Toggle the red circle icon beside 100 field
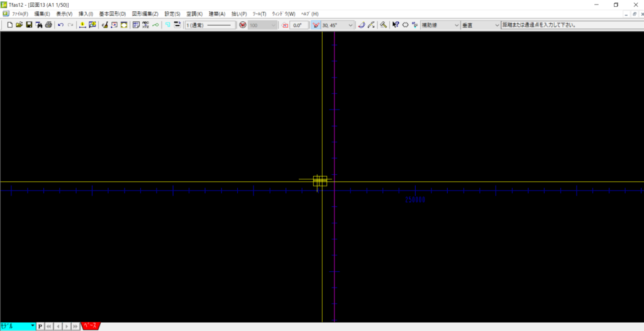 pyautogui.click(x=242, y=25)
